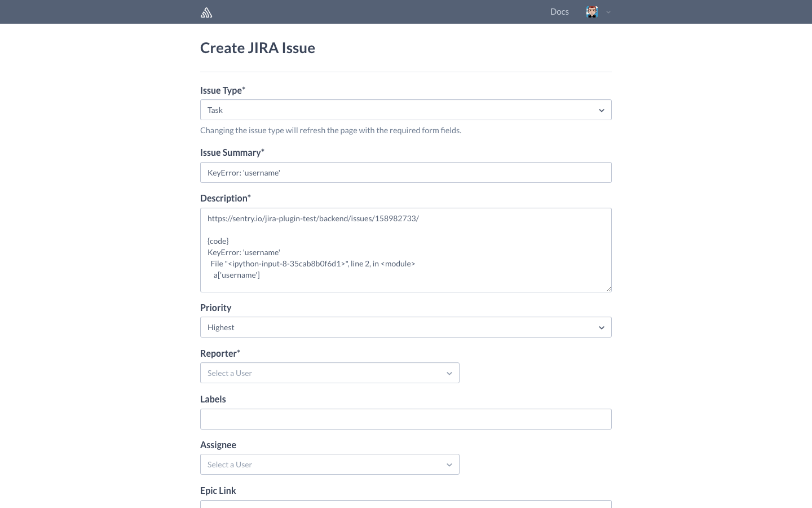Viewport: 812px width, 508px height.
Task: Click the Create JIRA Issue heading
Action: pyautogui.click(x=258, y=48)
